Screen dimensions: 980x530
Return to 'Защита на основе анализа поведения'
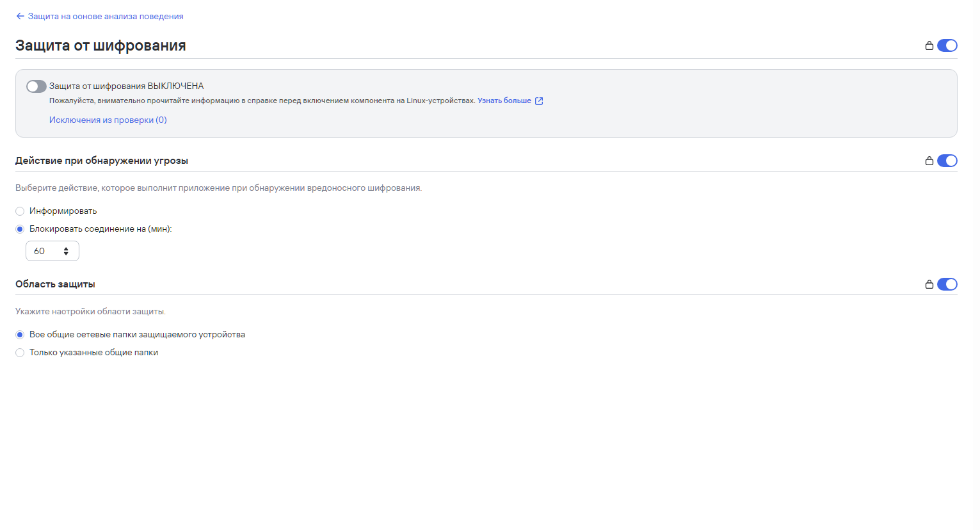106,16
